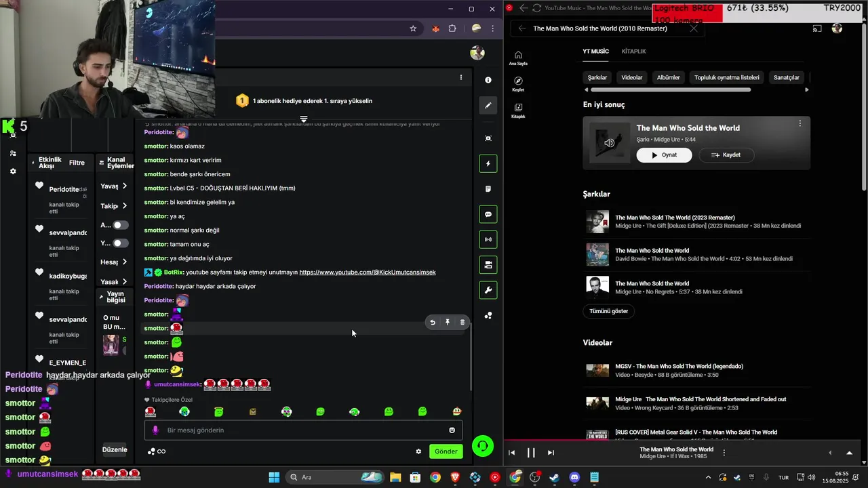Delete hovered message with trash icon

[462, 323]
